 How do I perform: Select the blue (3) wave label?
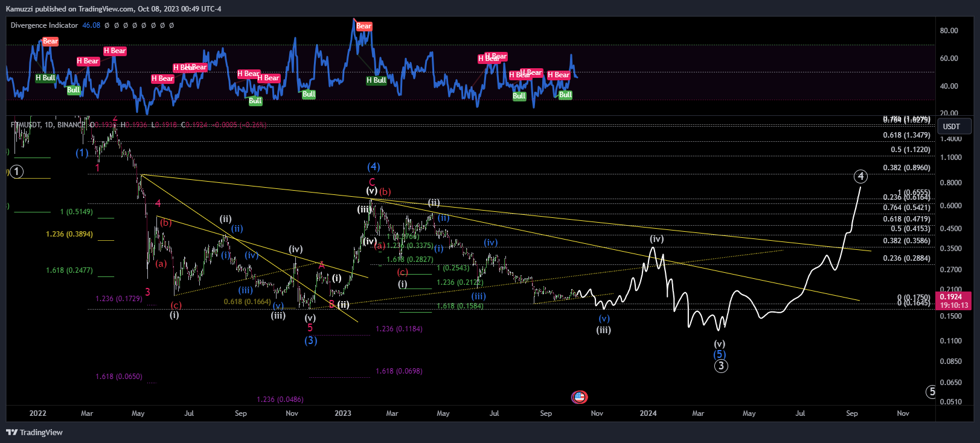310,340
